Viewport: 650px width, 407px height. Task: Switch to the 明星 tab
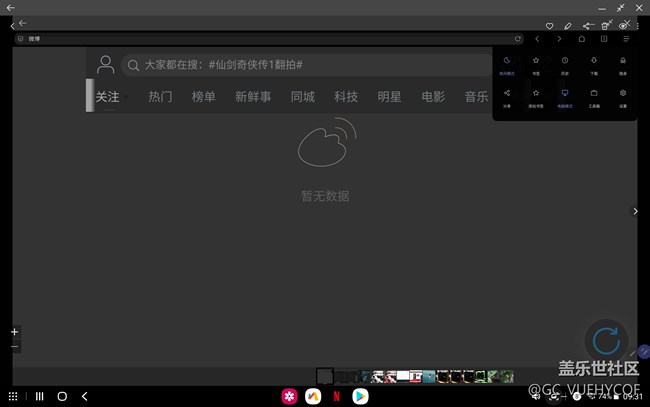point(389,97)
